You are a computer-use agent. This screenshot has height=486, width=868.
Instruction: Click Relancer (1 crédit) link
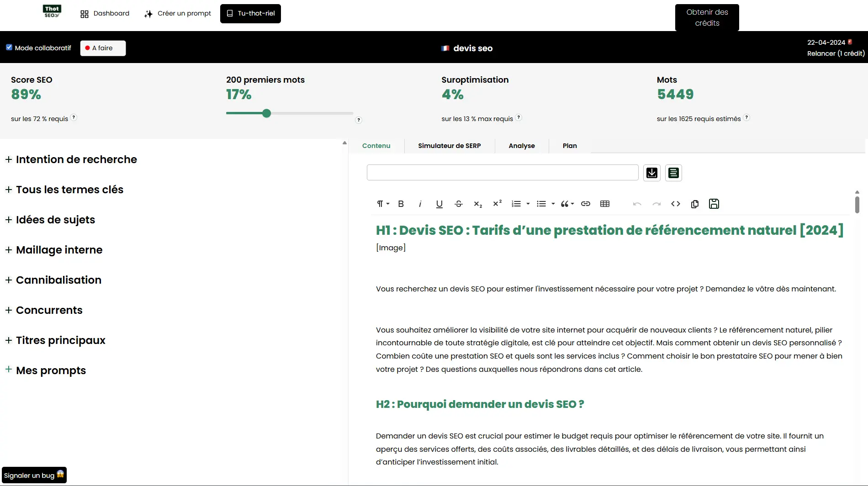coord(835,53)
